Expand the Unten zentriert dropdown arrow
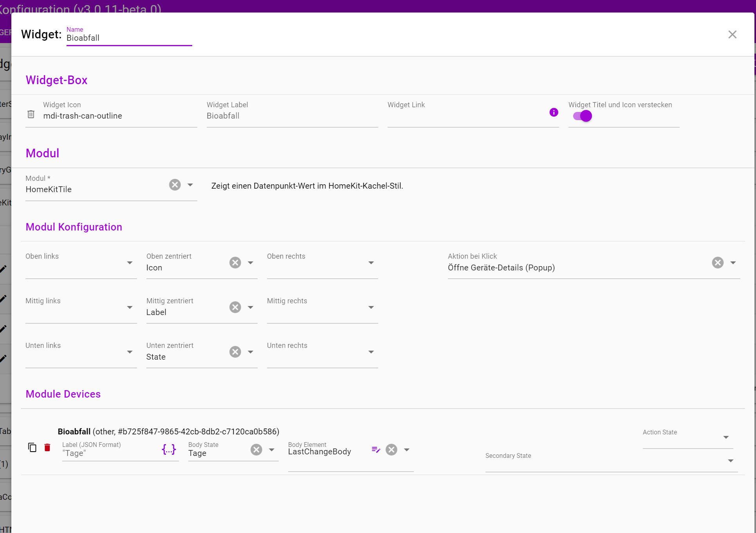756x533 pixels. click(251, 352)
